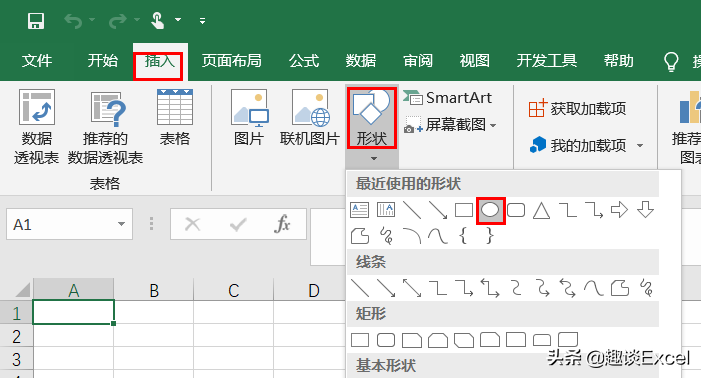This screenshot has height=378, width=701.
Task: Click the 图片 picture button
Action: 249,118
